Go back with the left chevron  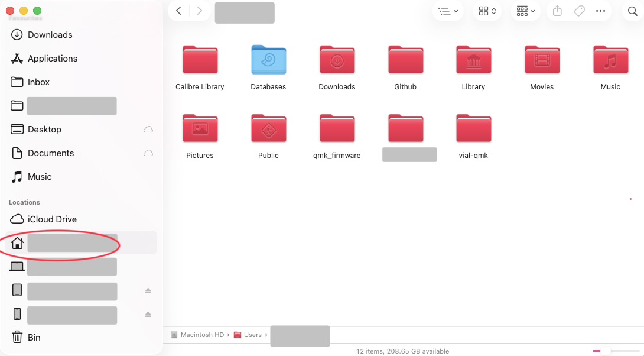178,11
